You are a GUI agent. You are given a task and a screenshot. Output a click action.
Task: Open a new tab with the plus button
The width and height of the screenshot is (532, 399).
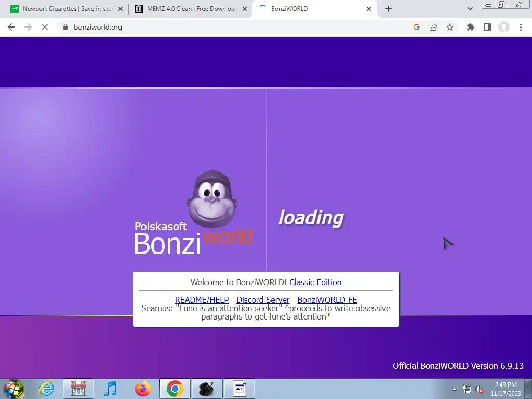tap(389, 9)
